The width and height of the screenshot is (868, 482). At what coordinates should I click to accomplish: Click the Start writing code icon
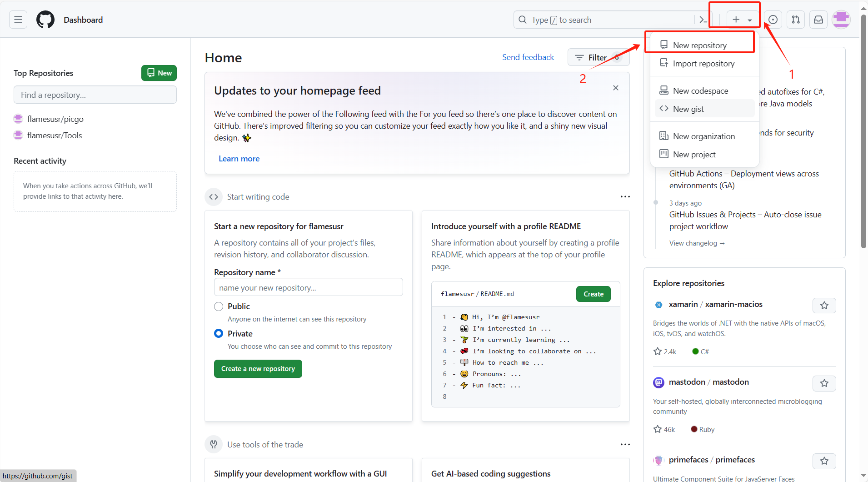coord(214,197)
